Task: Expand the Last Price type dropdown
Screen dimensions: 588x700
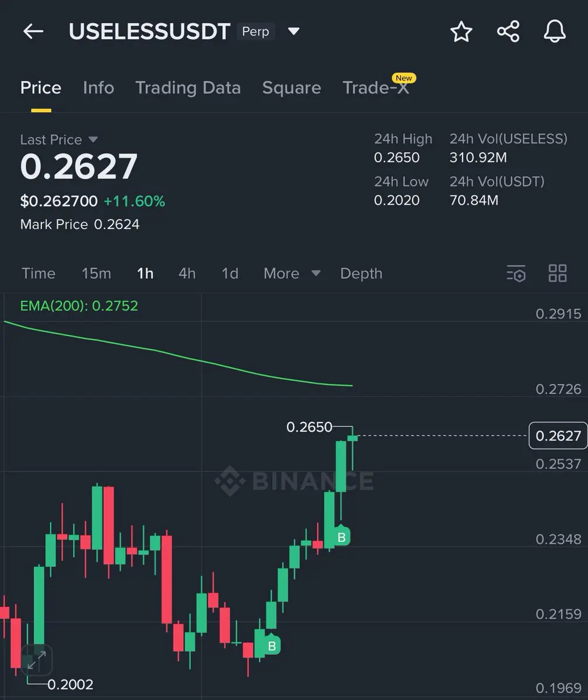Action: pos(93,139)
